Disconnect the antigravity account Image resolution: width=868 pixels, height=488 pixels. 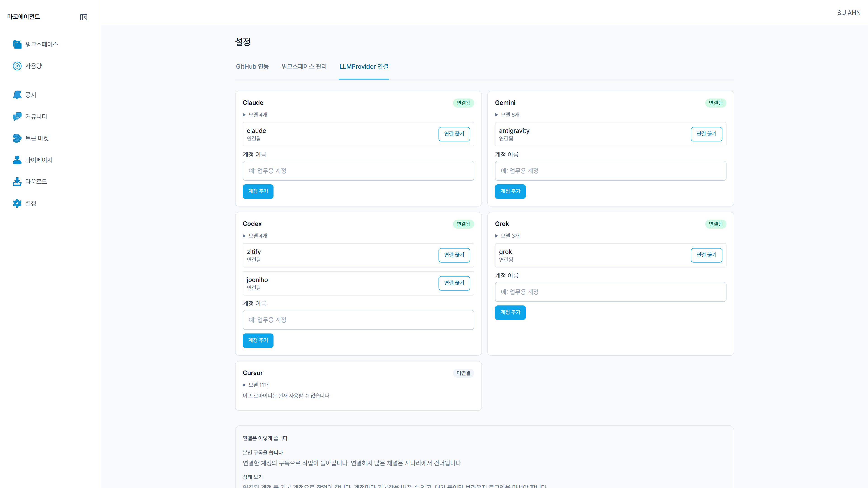[706, 134]
